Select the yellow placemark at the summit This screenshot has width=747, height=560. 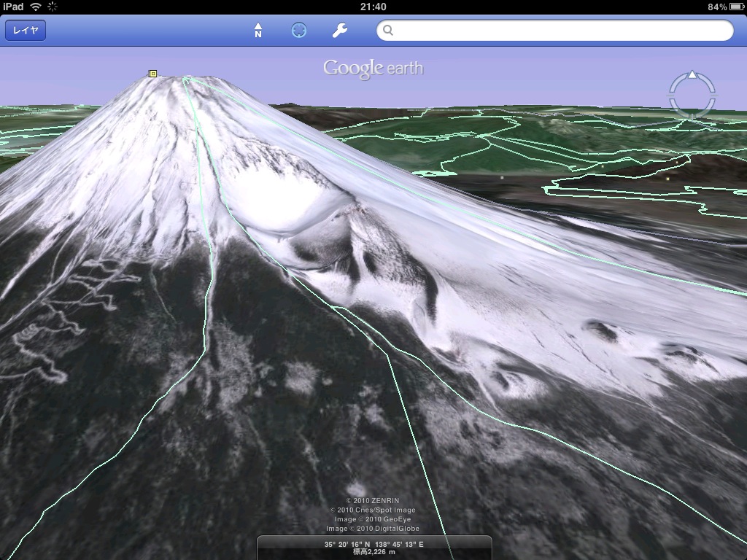153,74
